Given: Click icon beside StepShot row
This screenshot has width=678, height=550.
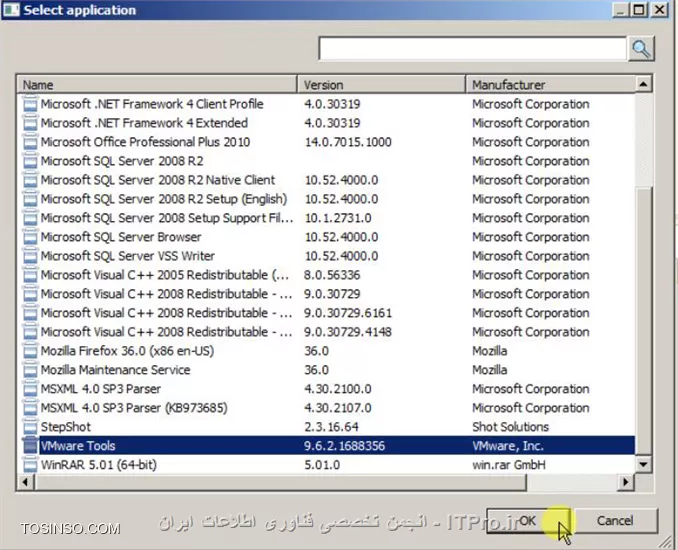Looking at the screenshot, I should coord(30,427).
